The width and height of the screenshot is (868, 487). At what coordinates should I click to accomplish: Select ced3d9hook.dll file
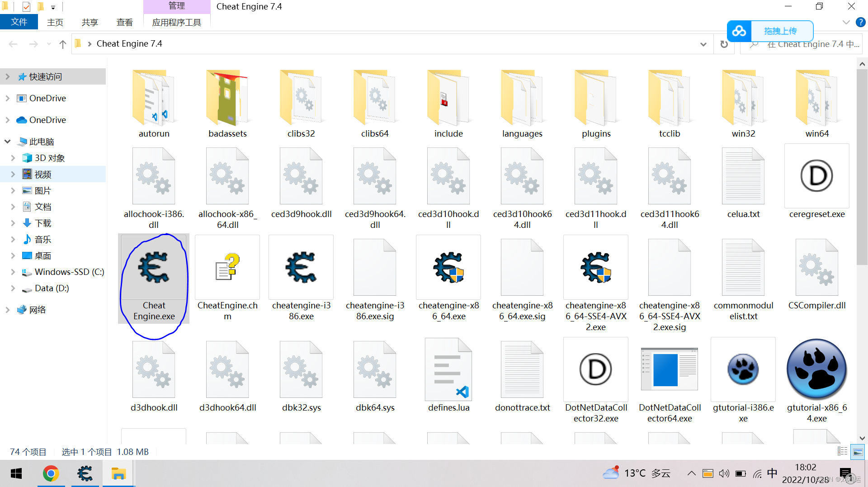click(x=301, y=182)
